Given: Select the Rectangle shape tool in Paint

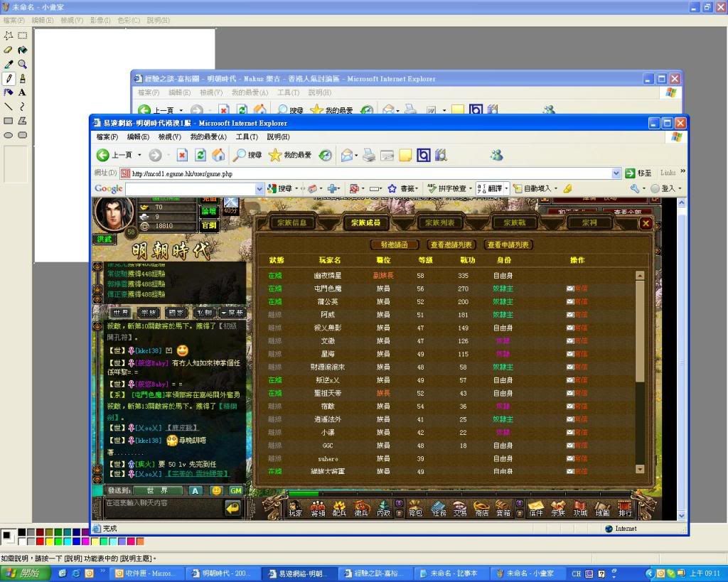Looking at the screenshot, I should [9, 121].
